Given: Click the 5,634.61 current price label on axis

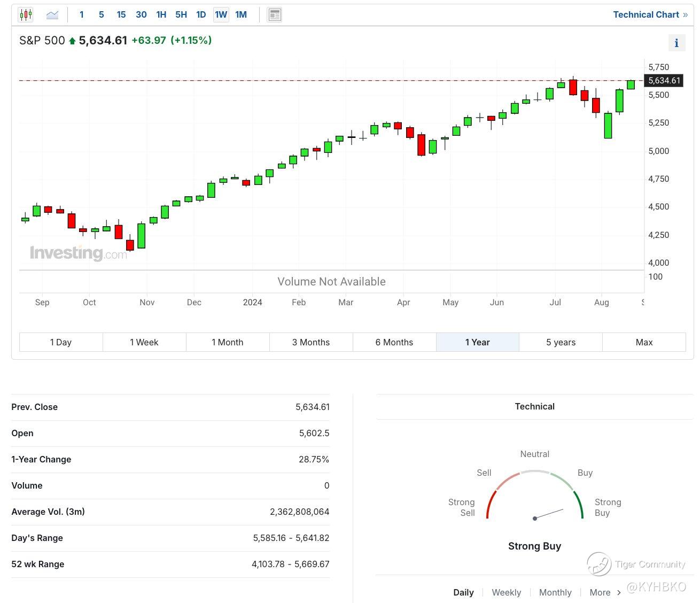Looking at the screenshot, I should [664, 81].
